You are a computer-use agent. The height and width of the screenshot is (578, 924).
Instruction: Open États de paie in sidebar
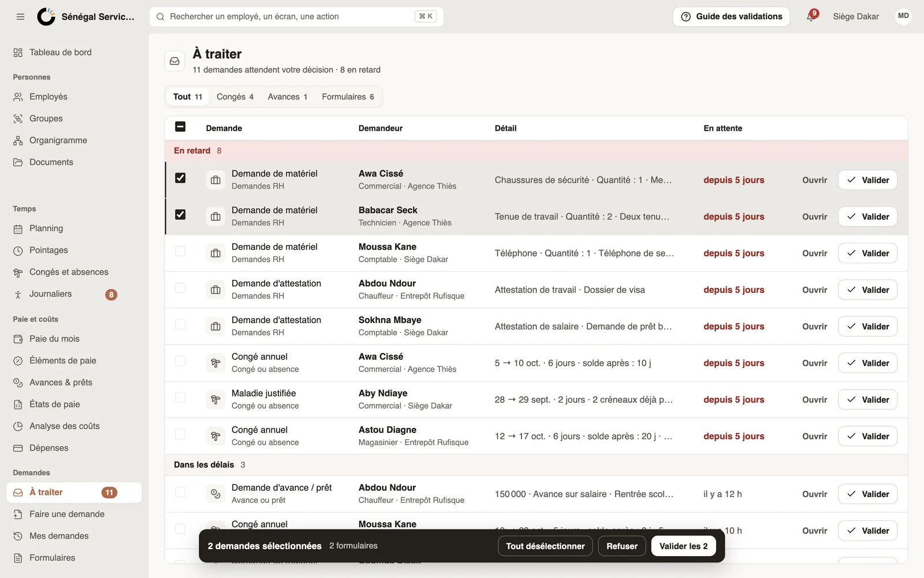coord(74,405)
